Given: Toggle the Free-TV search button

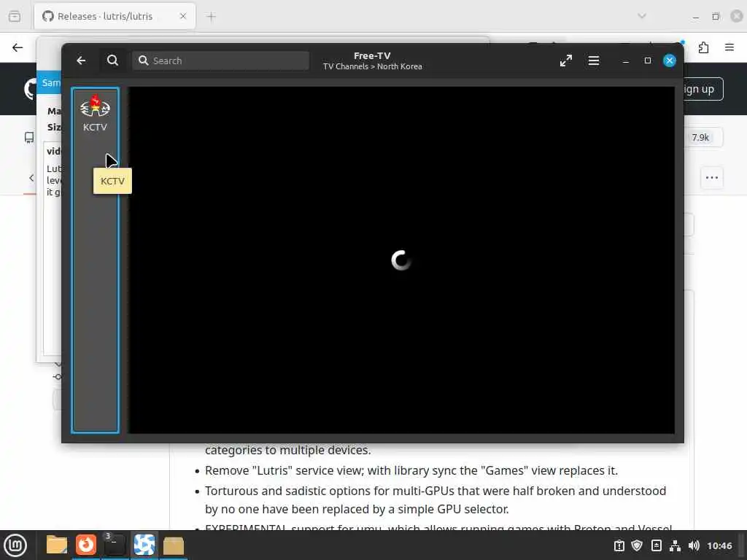Looking at the screenshot, I should coord(112,61).
